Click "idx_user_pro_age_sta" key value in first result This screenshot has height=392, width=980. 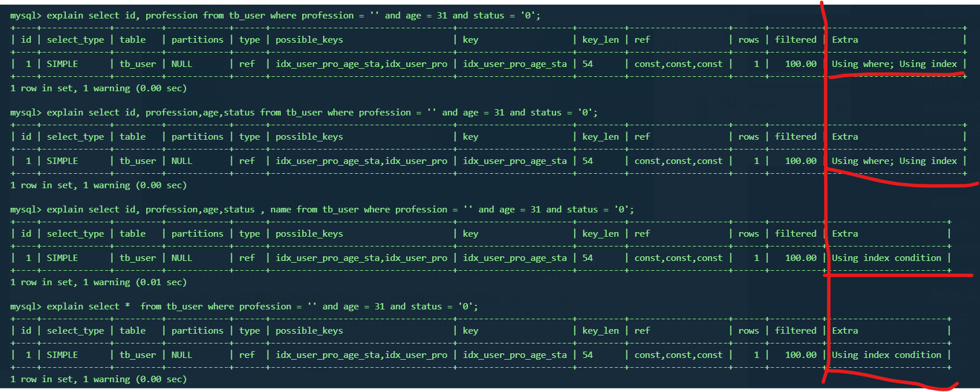(x=514, y=64)
